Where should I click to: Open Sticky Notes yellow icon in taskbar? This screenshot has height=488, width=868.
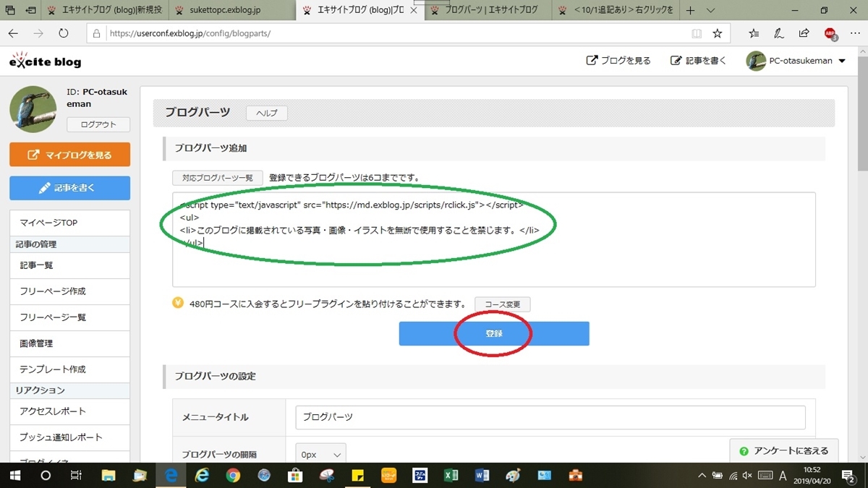click(357, 475)
